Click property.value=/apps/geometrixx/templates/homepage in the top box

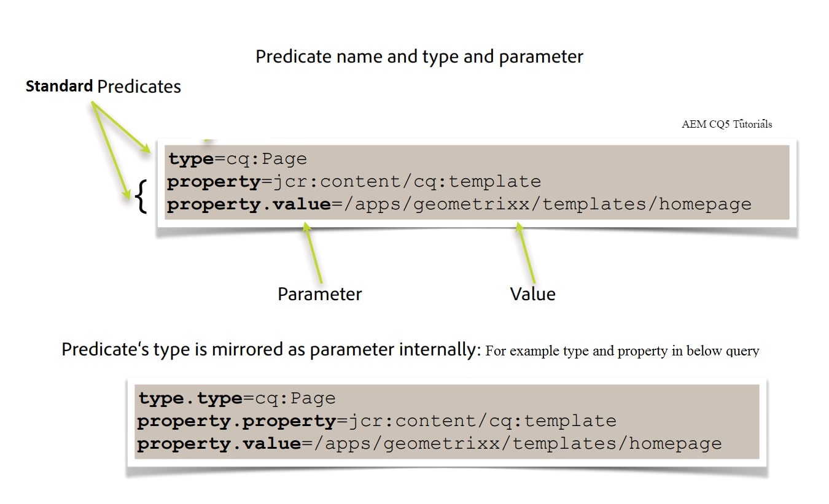pyautogui.click(x=458, y=203)
